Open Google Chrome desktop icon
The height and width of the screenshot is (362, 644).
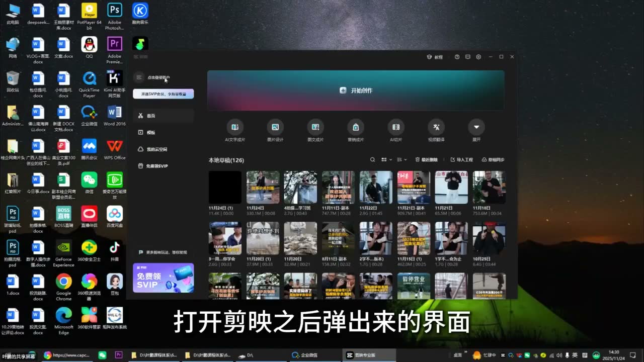point(63,287)
